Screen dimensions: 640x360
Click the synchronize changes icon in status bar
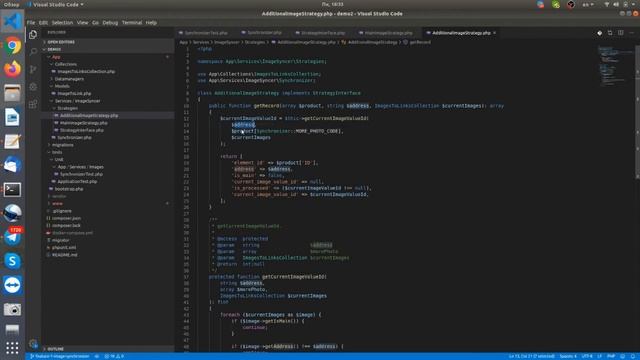[x=97, y=356]
